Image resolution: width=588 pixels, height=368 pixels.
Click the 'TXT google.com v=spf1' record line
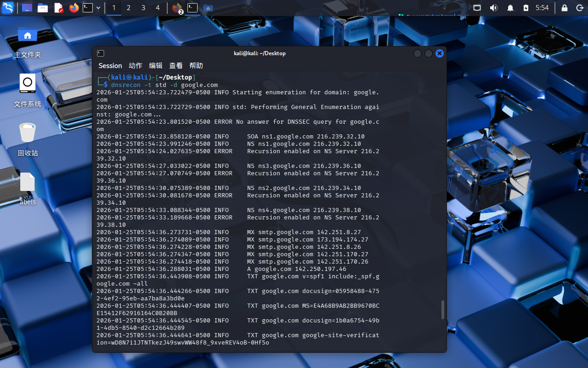click(238, 280)
